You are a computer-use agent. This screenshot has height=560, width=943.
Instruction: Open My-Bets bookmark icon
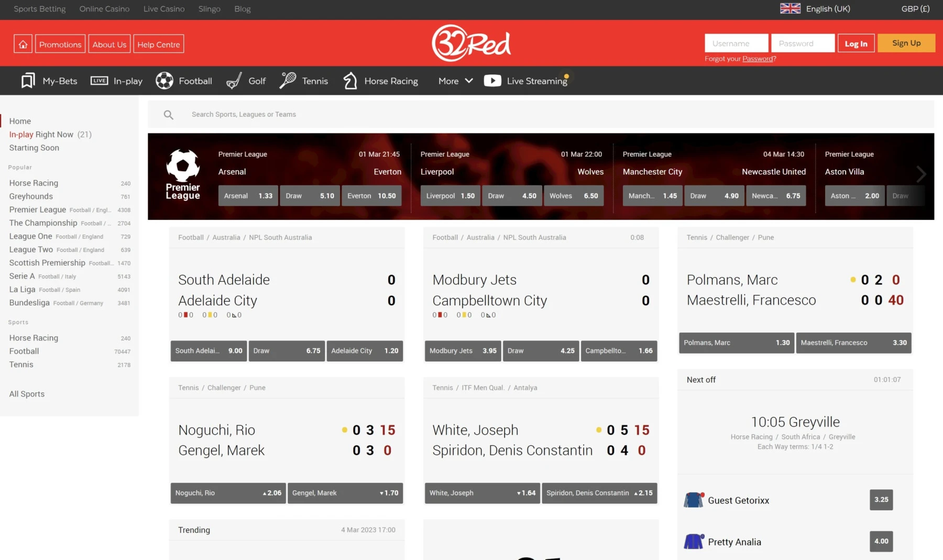[28, 81]
